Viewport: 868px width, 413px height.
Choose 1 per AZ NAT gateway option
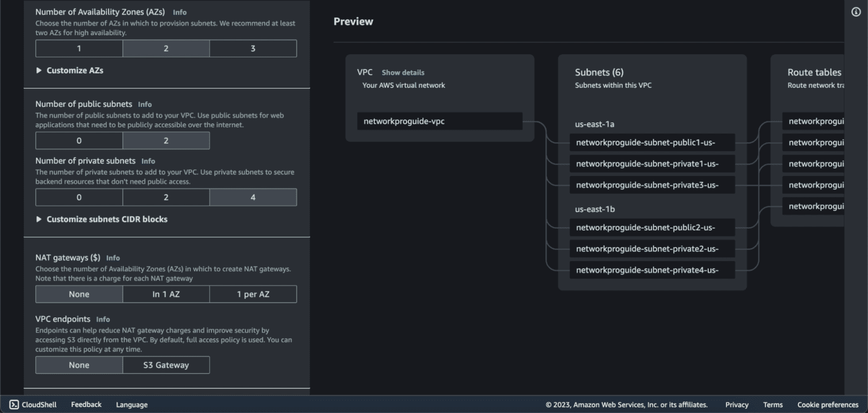253,294
